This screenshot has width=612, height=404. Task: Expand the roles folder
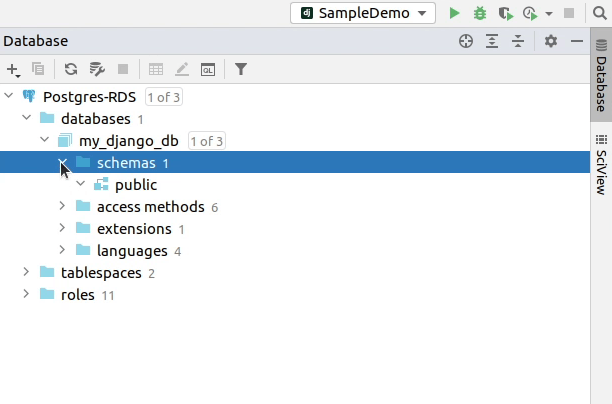(26, 294)
